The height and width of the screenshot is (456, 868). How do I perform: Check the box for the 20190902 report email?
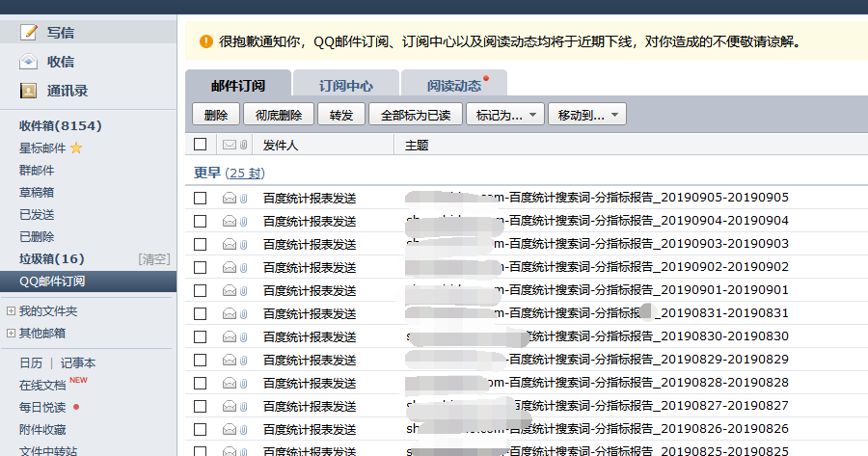coord(201,268)
